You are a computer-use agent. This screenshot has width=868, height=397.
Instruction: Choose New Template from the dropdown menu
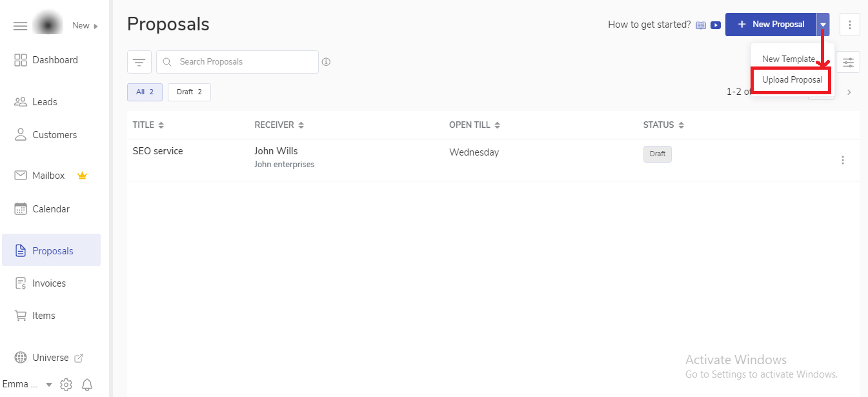(788, 59)
